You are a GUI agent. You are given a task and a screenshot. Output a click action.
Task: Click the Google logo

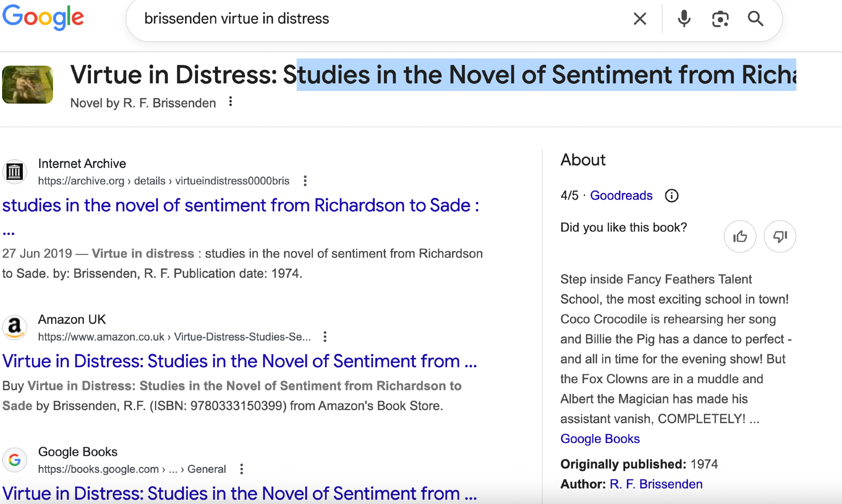(43, 17)
